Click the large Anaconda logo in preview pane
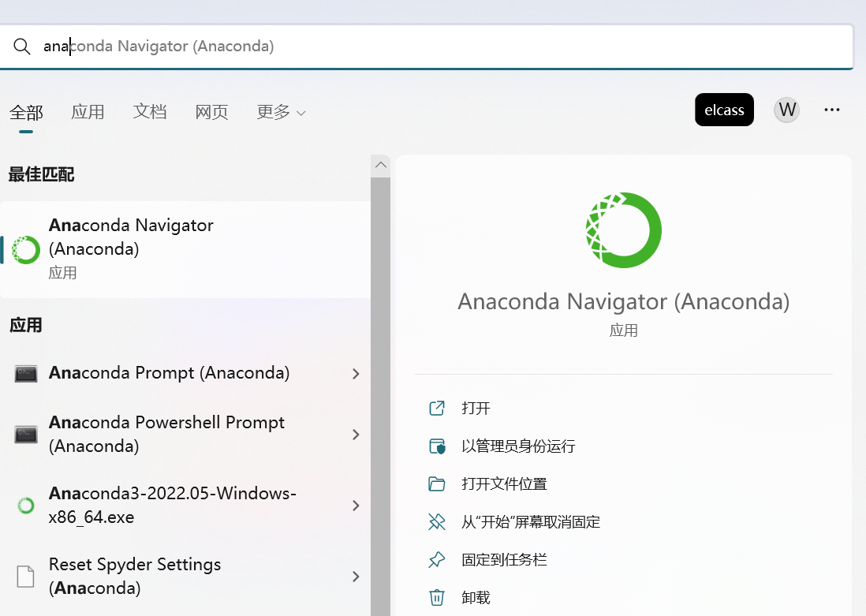The image size is (866, 616). click(x=624, y=230)
